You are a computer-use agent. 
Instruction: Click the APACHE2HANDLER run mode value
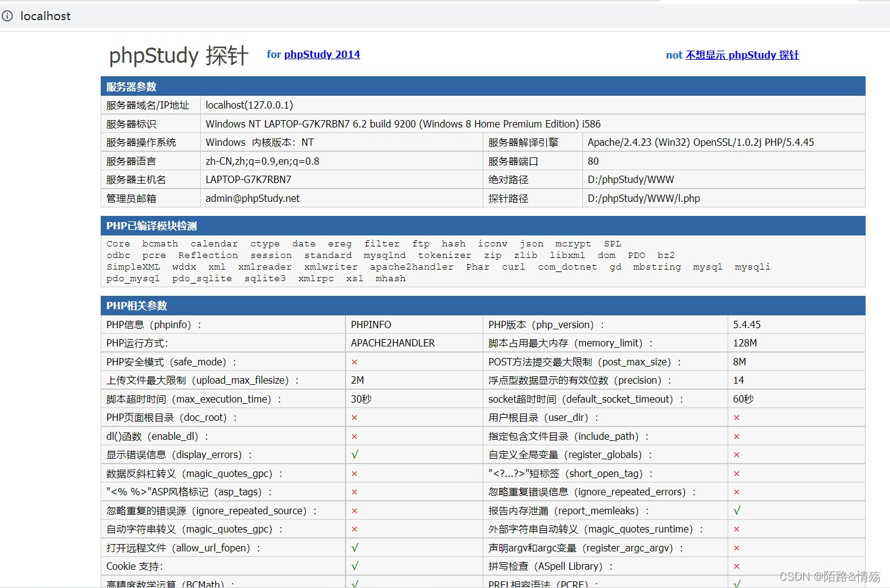(x=393, y=343)
